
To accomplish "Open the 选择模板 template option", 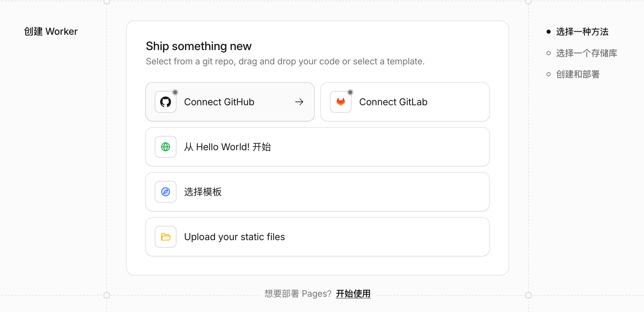I will [318, 192].
